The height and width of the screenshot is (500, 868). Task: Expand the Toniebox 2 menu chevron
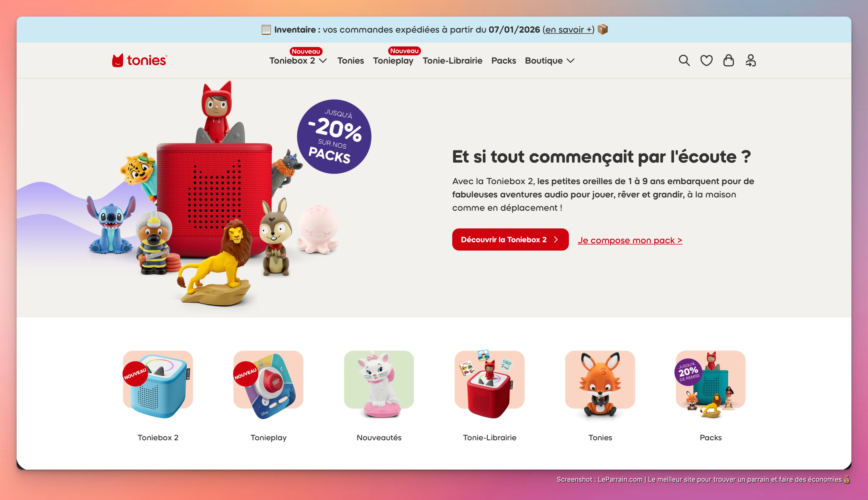click(323, 61)
